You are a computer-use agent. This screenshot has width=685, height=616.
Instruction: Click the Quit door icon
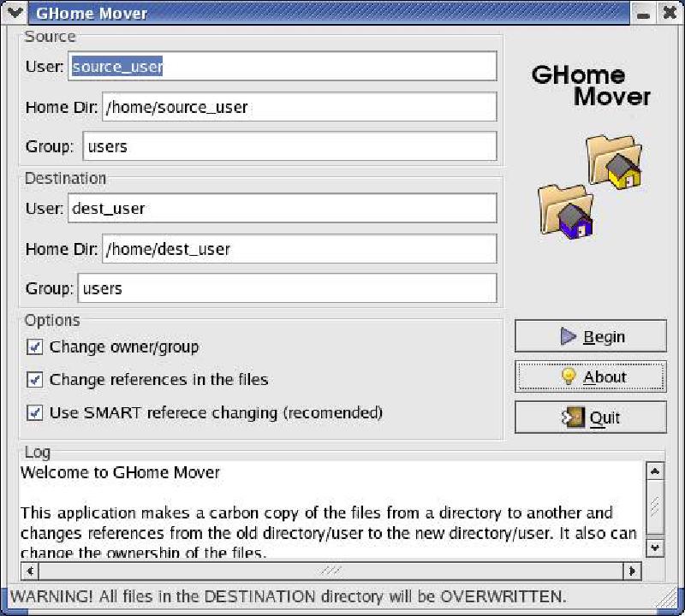[573, 418]
